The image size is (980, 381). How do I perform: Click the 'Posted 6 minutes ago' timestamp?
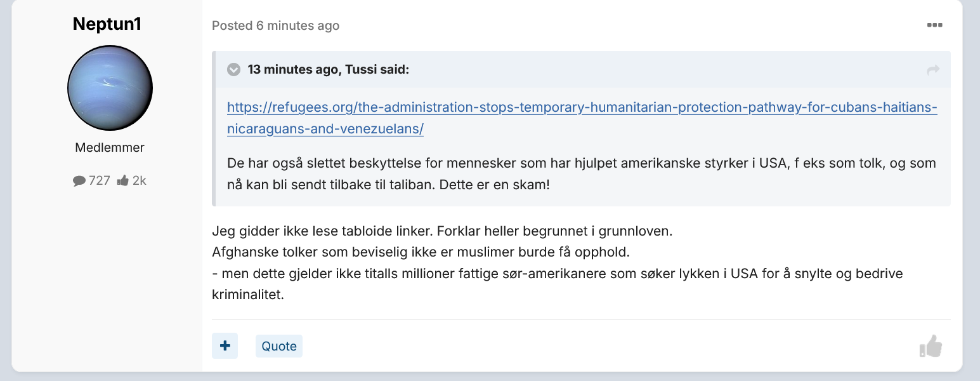[x=275, y=25]
